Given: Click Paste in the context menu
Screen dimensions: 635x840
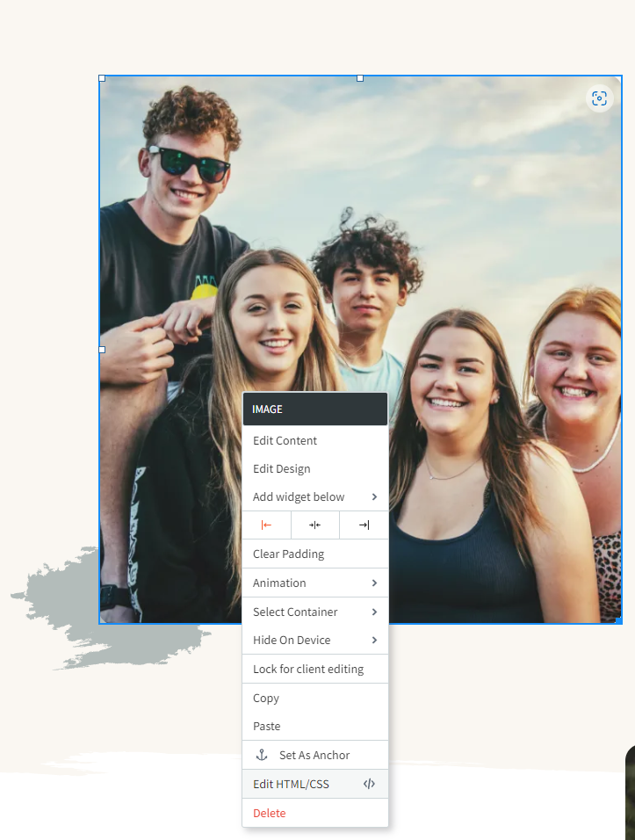Looking at the screenshot, I should pyautogui.click(x=267, y=727).
